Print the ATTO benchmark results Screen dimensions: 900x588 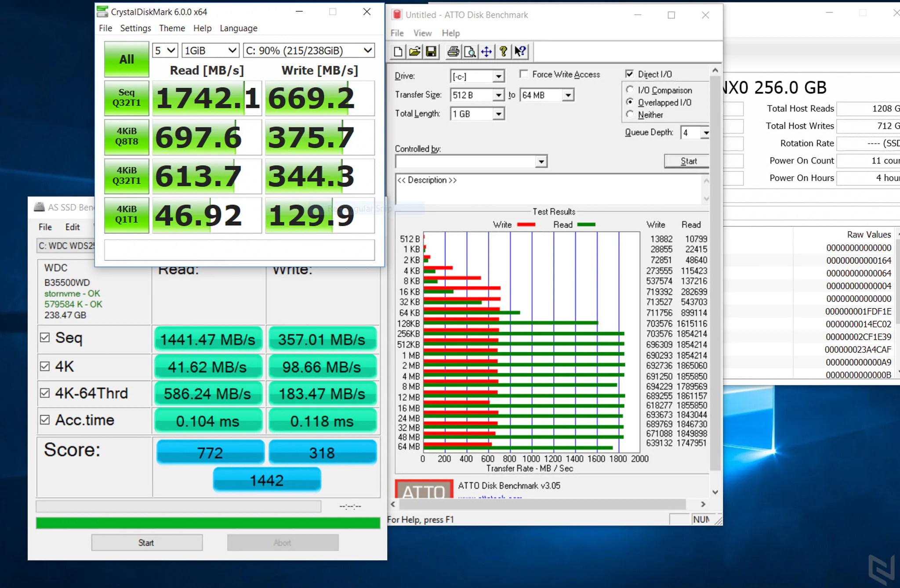pyautogui.click(x=453, y=52)
